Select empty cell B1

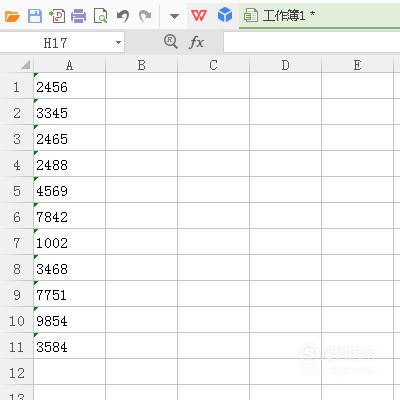(141, 87)
